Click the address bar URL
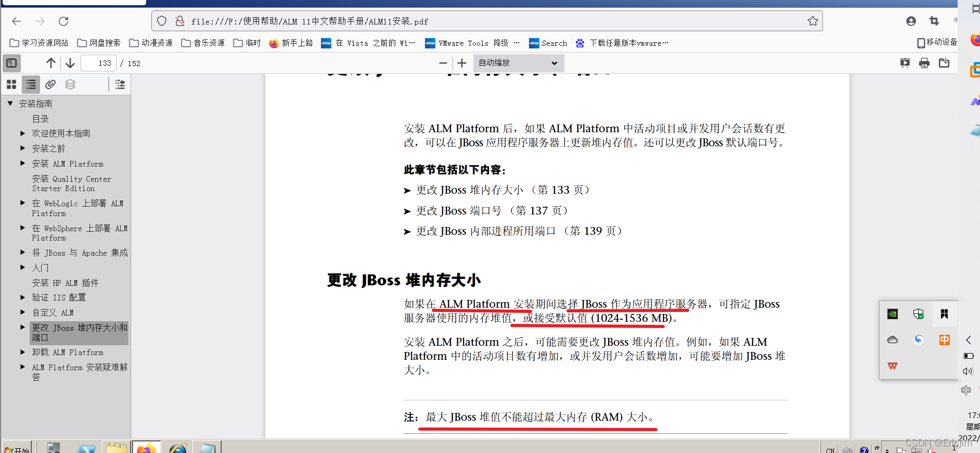Viewport: 980px width, 453px height. [x=310, y=21]
